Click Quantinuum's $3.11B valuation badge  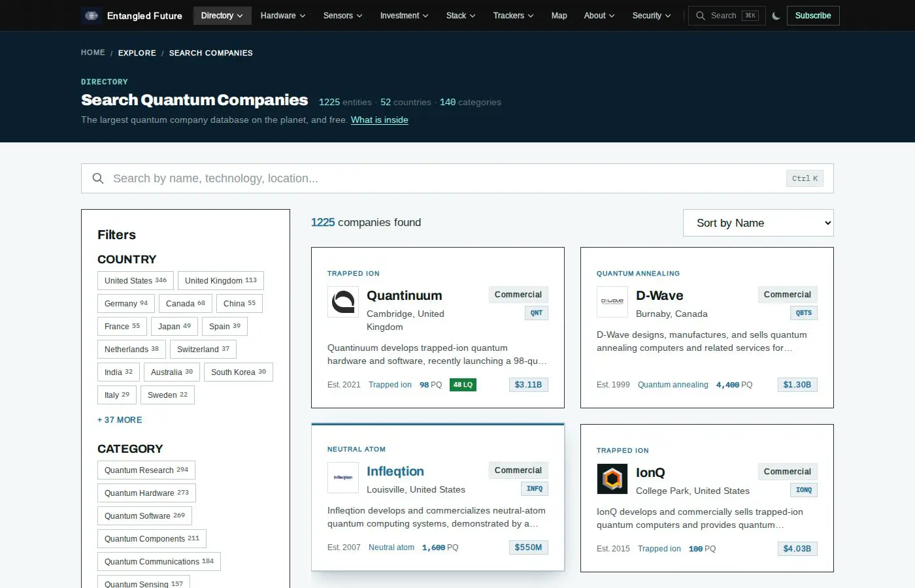coord(528,385)
